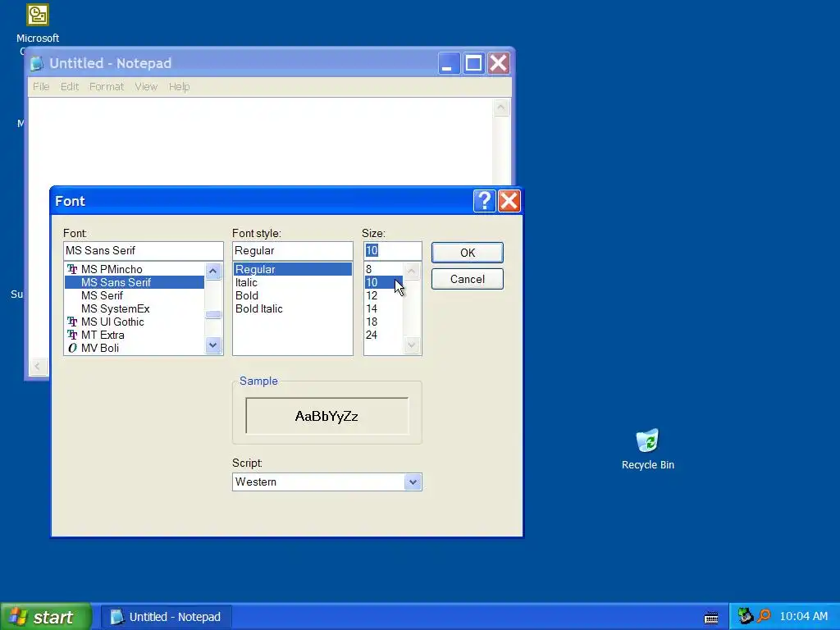840x630 pixels.
Task: Choose font size 10 in list
Action: pos(384,282)
